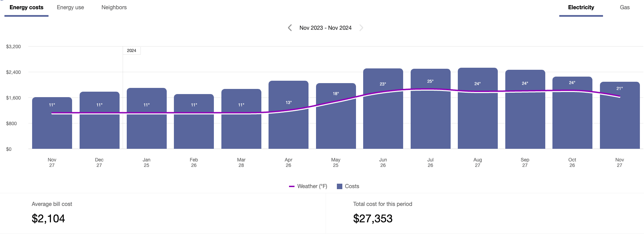
Task: Switch to the Energy use tab
Action: point(70,7)
